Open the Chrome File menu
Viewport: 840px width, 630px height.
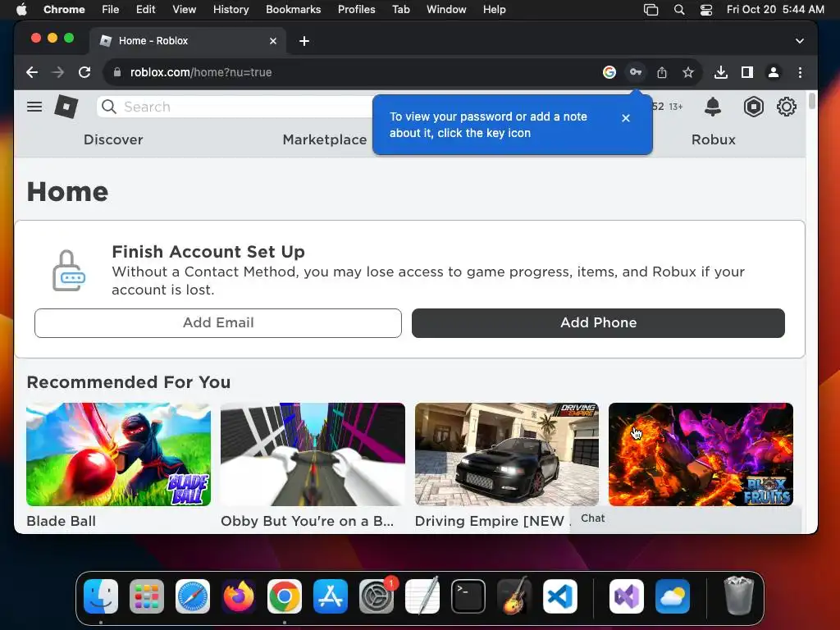[x=111, y=9]
